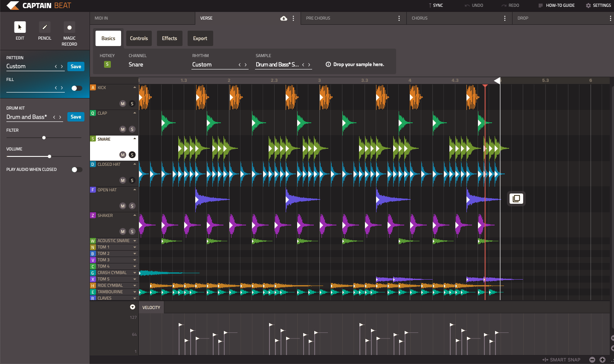Toggle Smart Snap
Viewport: 614px width, 364px height.
coord(562,360)
